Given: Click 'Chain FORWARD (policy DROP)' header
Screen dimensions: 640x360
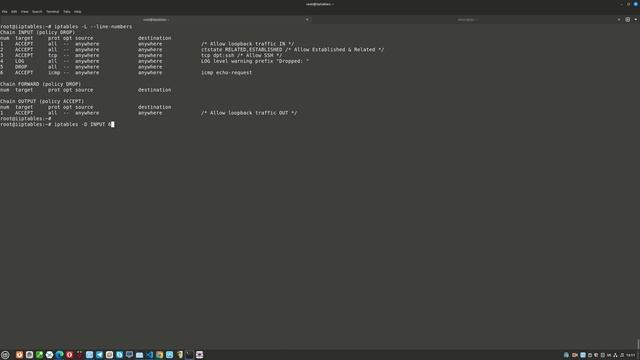Looking at the screenshot, I should [40, 84].
